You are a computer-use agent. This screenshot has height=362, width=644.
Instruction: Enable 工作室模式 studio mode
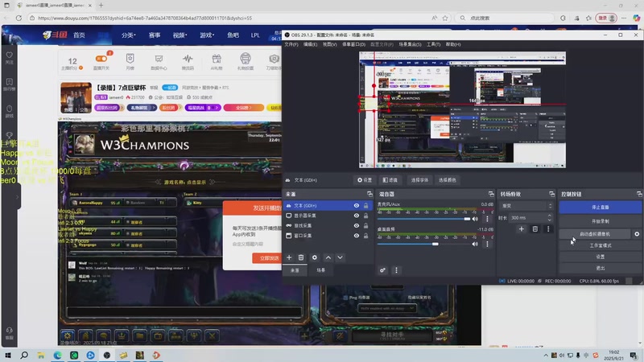pyautogui.click(x=600, y=245)
